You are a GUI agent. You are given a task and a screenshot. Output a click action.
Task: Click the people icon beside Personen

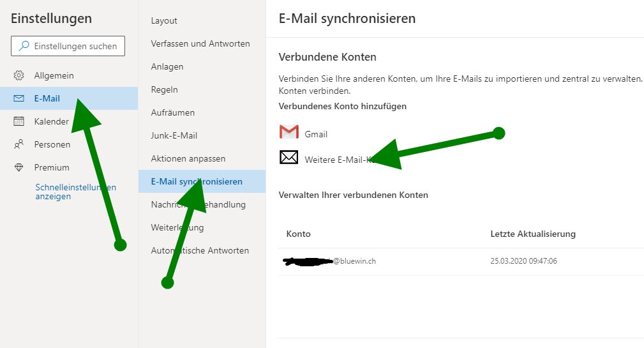[x=19, y=144]
